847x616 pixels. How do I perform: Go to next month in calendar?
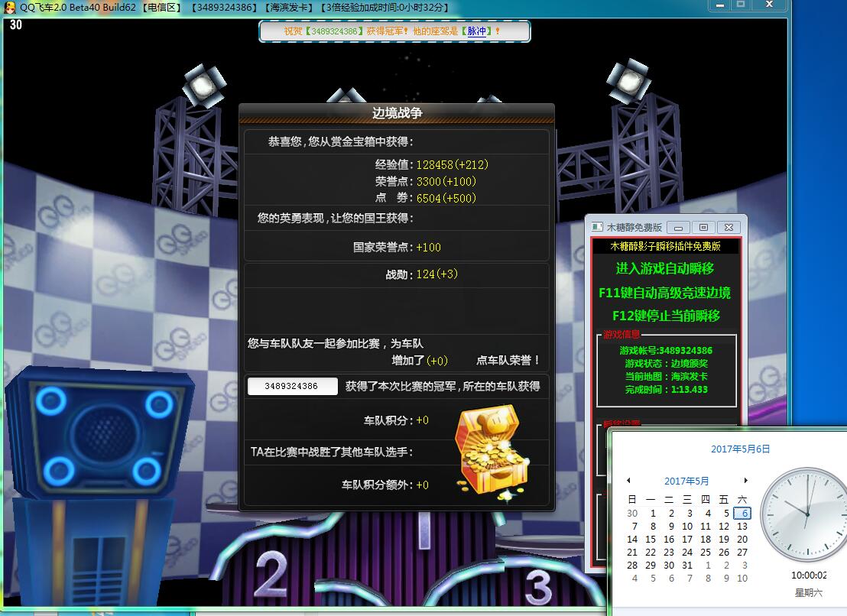(x=745, y=481)
